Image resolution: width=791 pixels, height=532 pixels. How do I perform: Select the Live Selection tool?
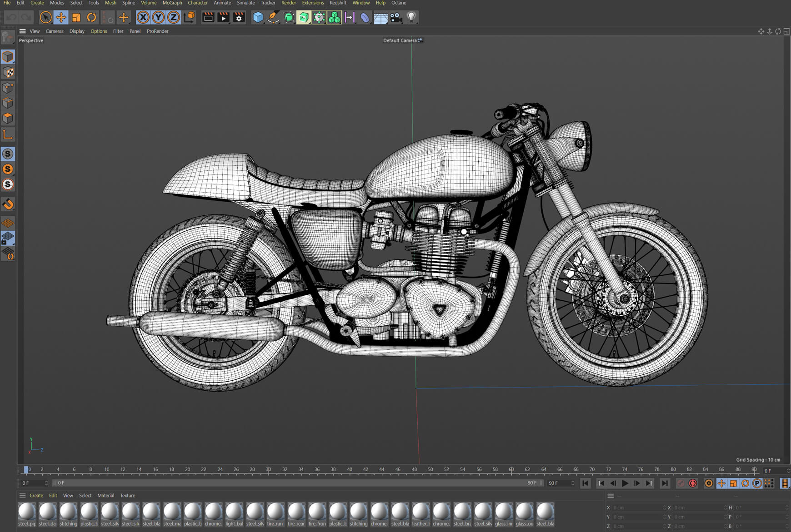click(x=45, y=17)
